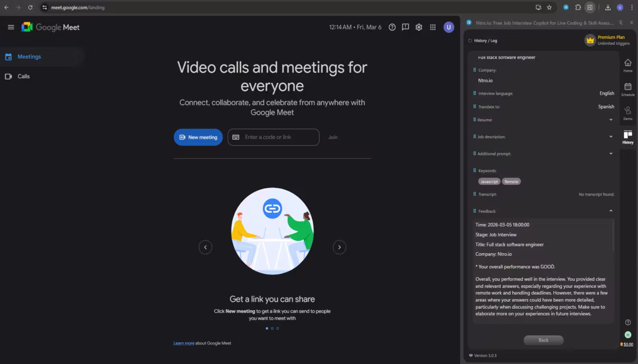Viewport: 638px width, 364px height.
Task: Open the browser extensions puzzle icon
Action: [x=578, y=7]
